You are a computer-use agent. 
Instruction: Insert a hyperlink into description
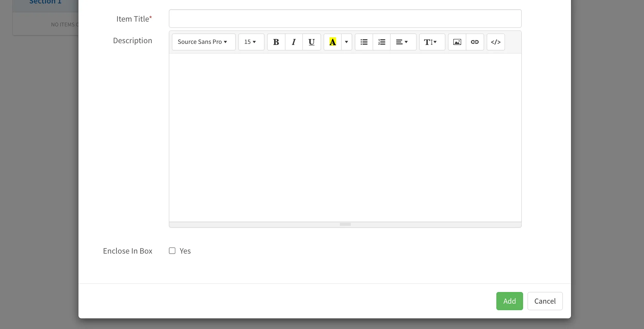475,42
